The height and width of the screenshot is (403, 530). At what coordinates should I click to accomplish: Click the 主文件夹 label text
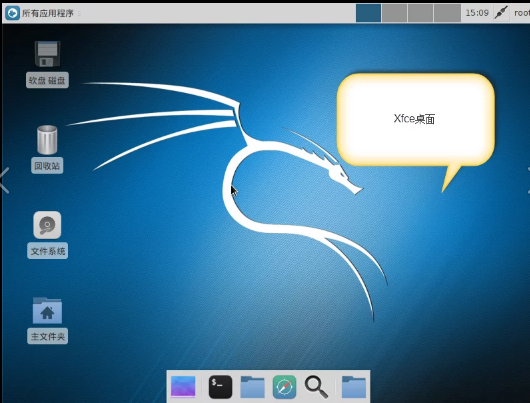[x=48, y=336]
